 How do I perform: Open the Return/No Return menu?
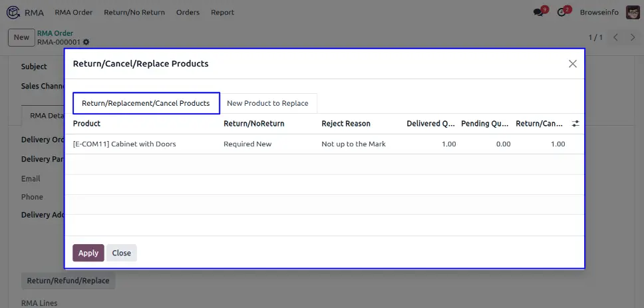[x=134, y=12]
